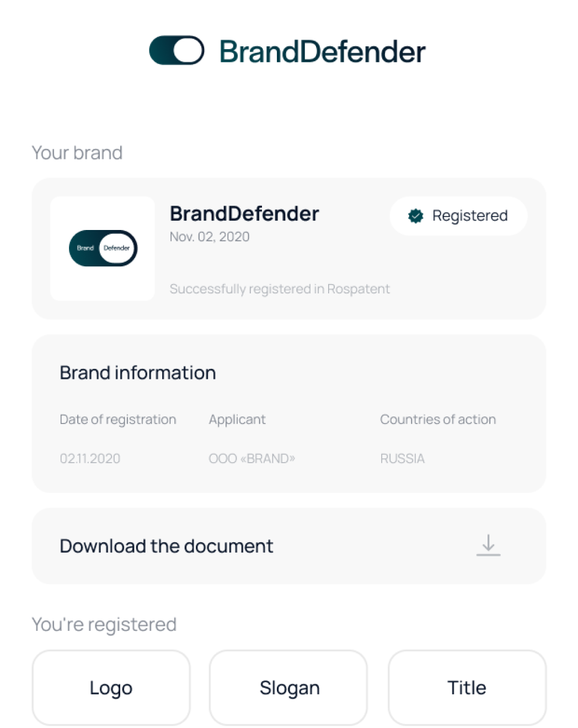Open the brand logo thumbnail
The height and width of the screenshot is (728, 578).
coord(103,248)
